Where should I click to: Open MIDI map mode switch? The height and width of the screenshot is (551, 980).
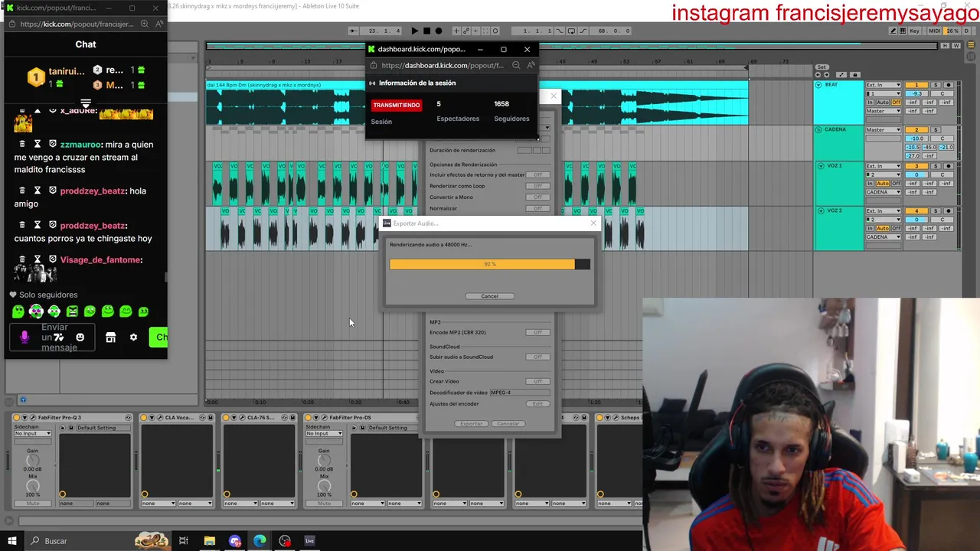pos(935,31)
